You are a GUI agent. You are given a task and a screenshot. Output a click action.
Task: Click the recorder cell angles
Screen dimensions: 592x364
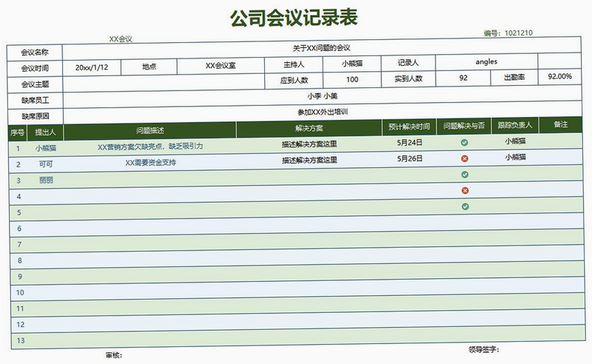point(486,61)
